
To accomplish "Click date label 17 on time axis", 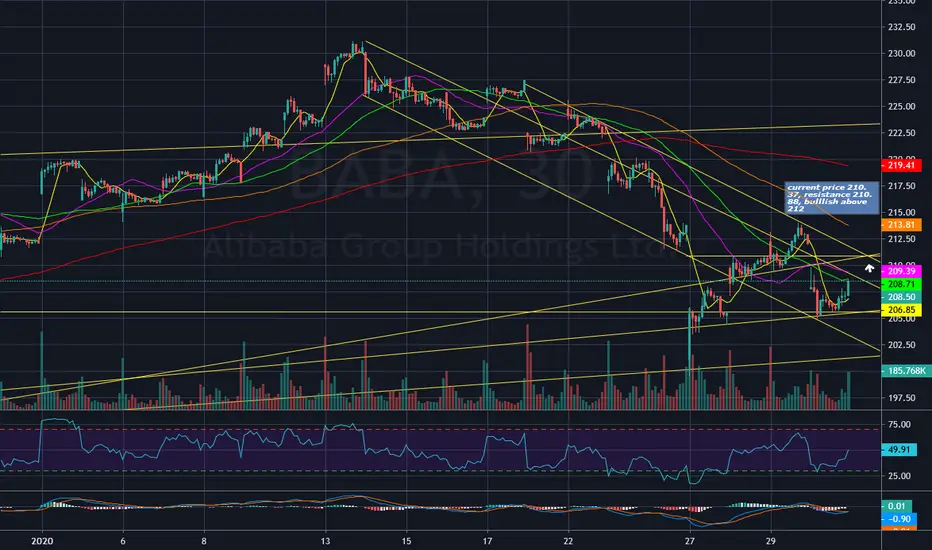I will (x=487, y=541).
